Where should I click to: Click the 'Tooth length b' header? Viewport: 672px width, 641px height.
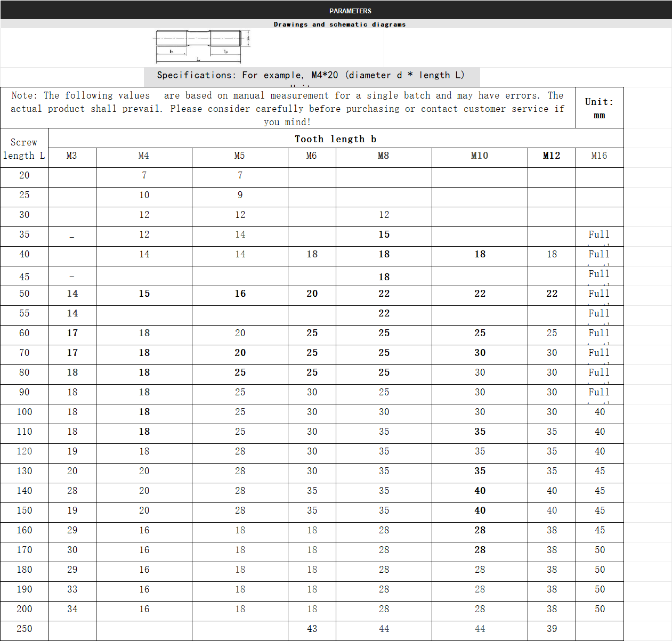pyautogui.click(x=336, y=139)
